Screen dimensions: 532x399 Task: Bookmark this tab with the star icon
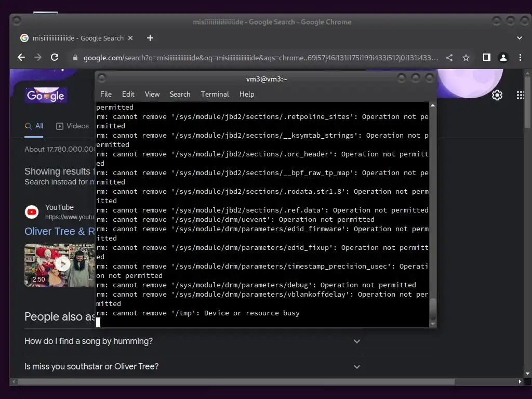[x=466, y=58]
